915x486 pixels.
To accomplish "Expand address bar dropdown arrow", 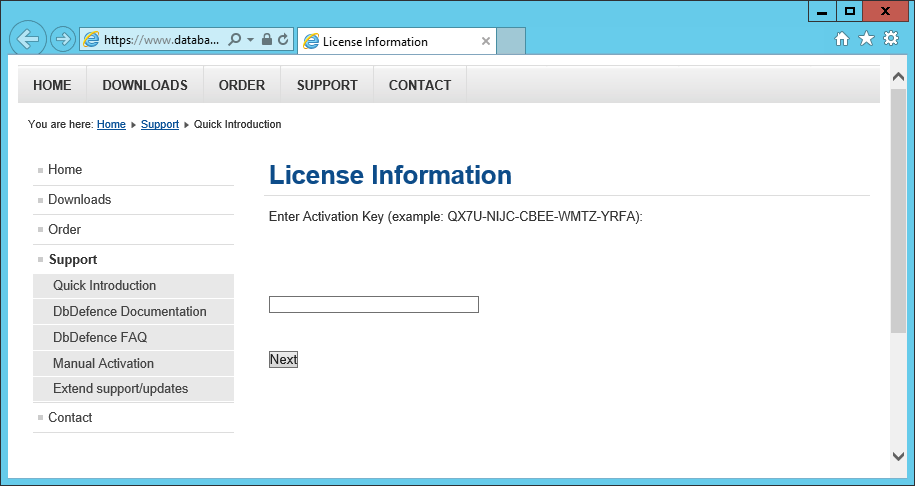I will [250, 40].
